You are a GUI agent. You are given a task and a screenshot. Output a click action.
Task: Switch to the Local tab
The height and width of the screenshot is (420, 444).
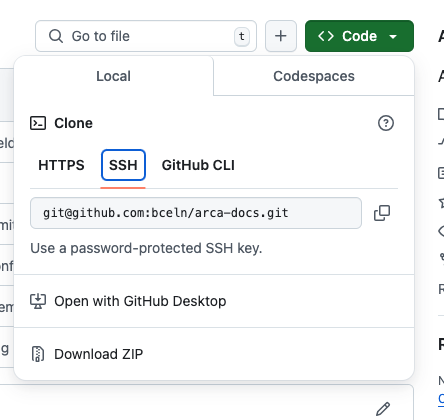pos(113,76)
